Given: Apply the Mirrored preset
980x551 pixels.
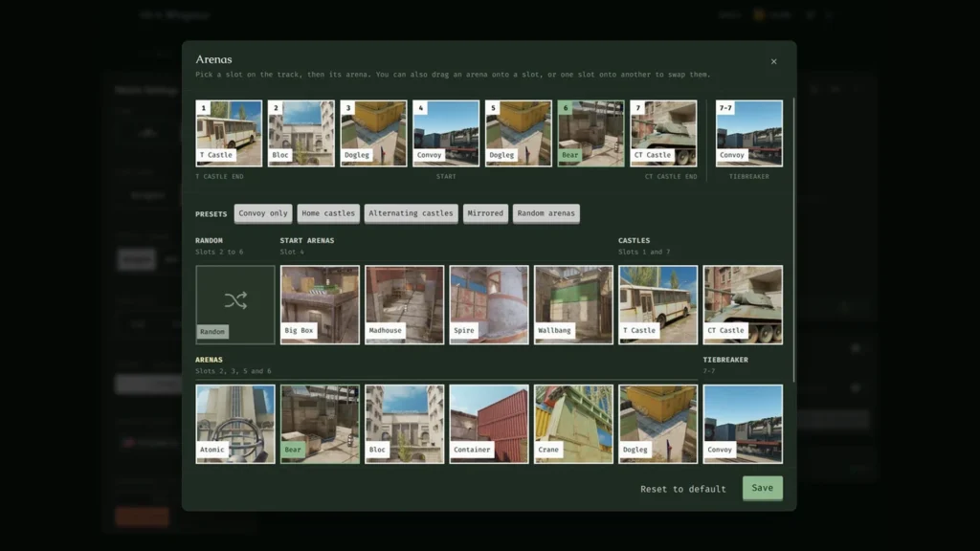Looking at the screenshot, I should tap(485, 213).
